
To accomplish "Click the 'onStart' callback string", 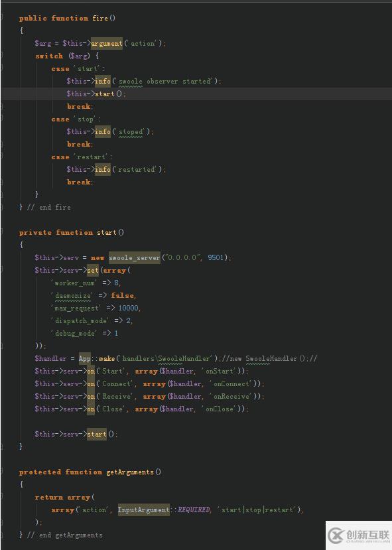I will (x=219, y=371).
